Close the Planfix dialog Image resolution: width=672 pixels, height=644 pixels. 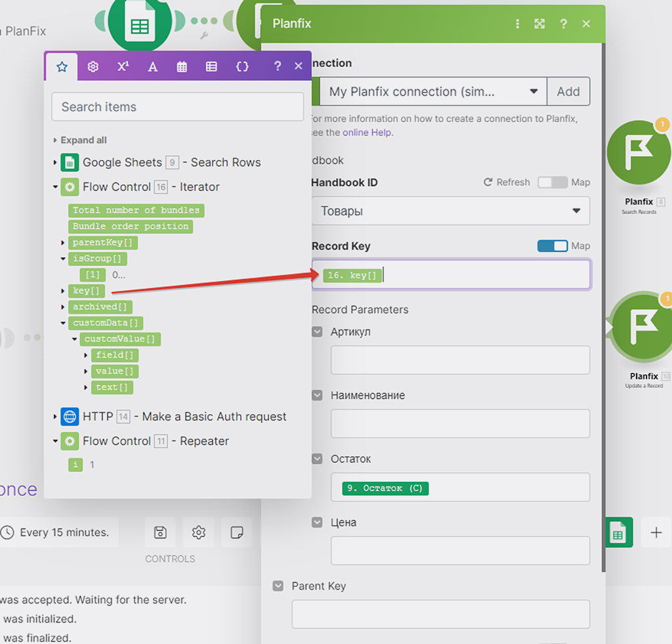point(586,24)
